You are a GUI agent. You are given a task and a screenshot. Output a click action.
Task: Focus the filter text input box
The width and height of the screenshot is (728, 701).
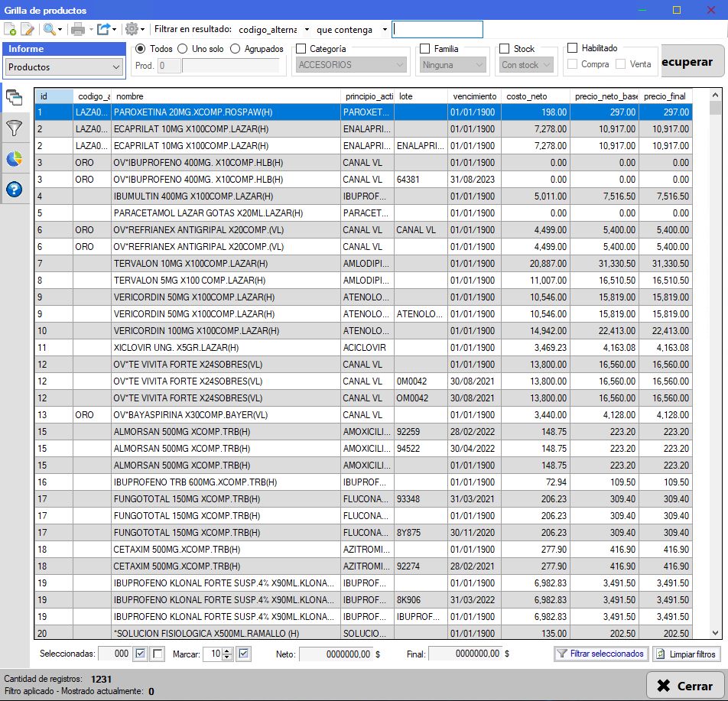[437, 30]
